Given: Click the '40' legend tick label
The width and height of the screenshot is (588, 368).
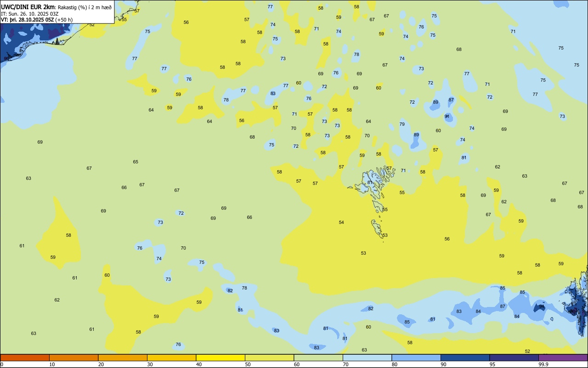Looking at the screenshot, I should click(x=199, y=364).
